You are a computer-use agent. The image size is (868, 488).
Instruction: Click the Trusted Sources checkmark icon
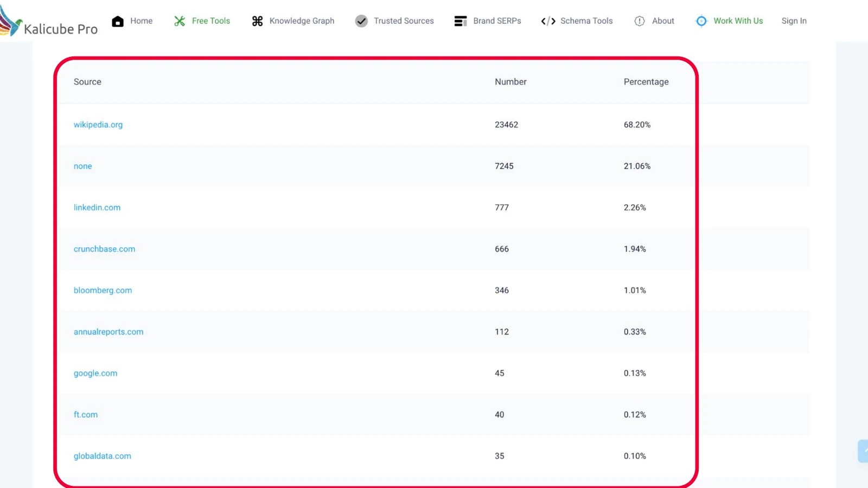point(361,21)
